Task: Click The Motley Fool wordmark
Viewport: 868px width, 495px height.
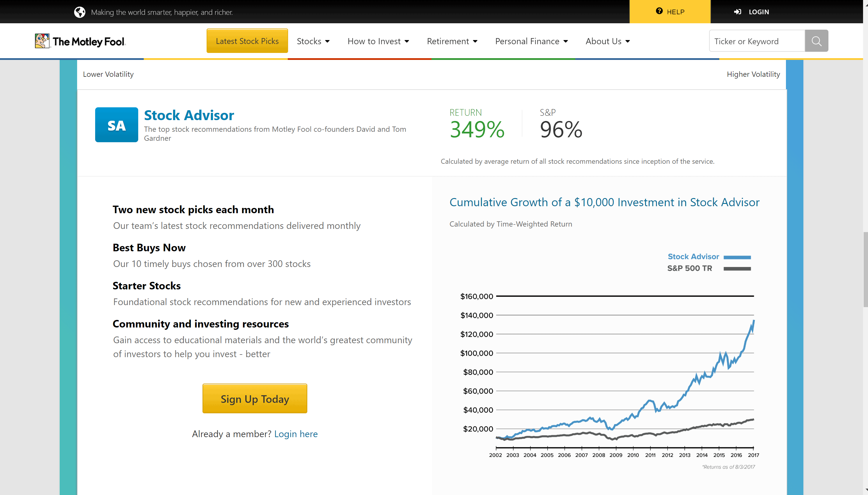Action: [89, 42]
